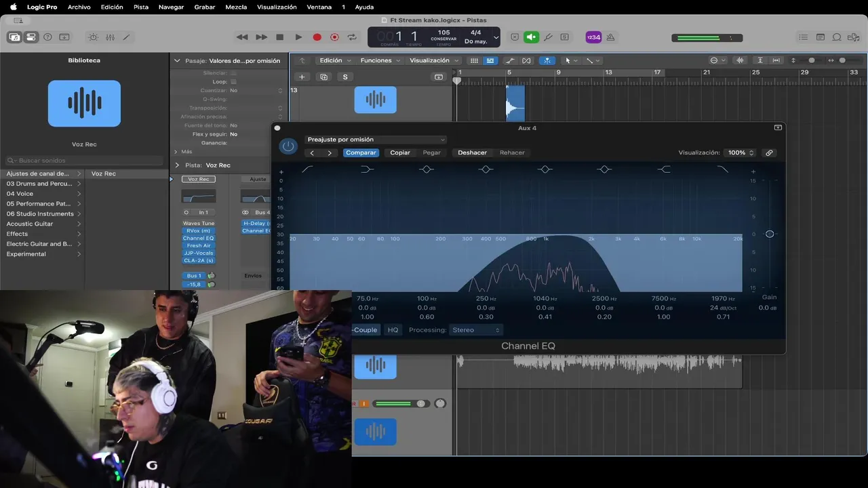Toggle the low-pass filter band icon
This screenshot has width=868, height=488.
tap(723, 169)
